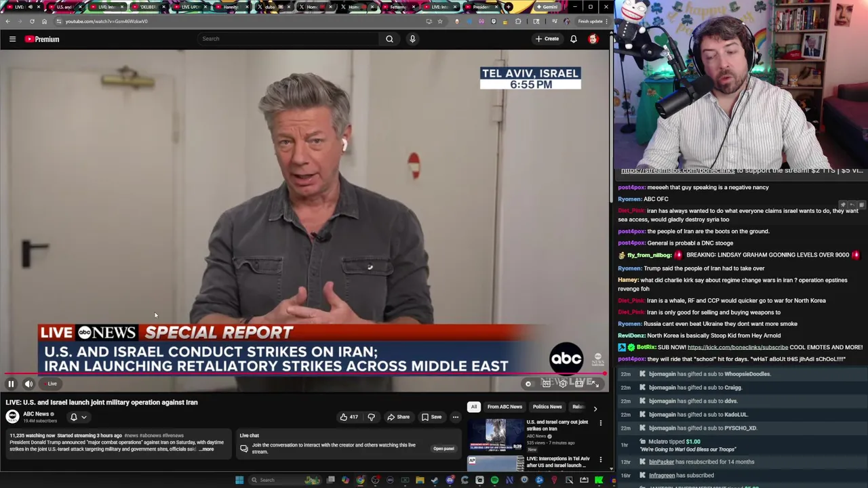
Task: Open the Gemini button in the browser
Action: tap(547, 7)
